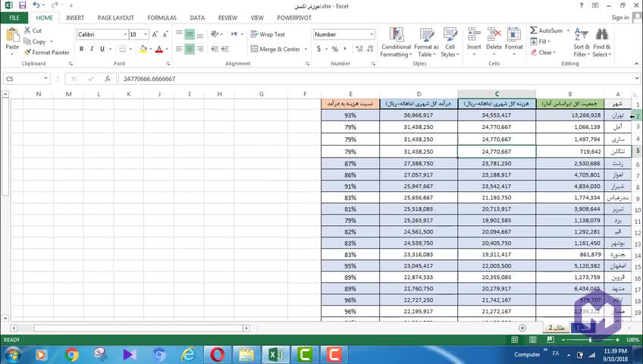Open Cell Styles gallery
Screen dimensions: 643x364
[x=450, y=42]
